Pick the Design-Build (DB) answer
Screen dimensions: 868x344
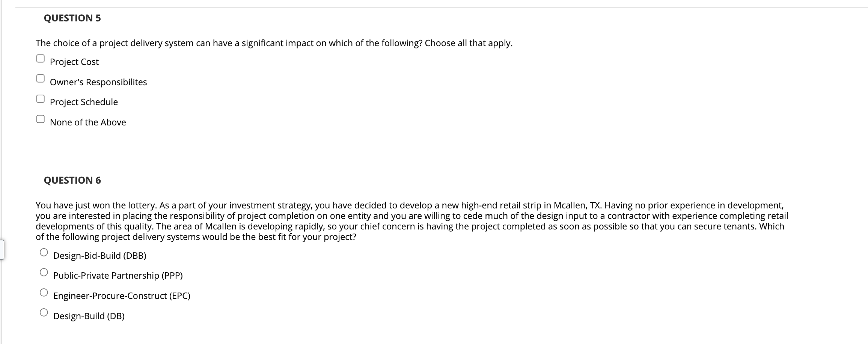click(x=44, y=312)
